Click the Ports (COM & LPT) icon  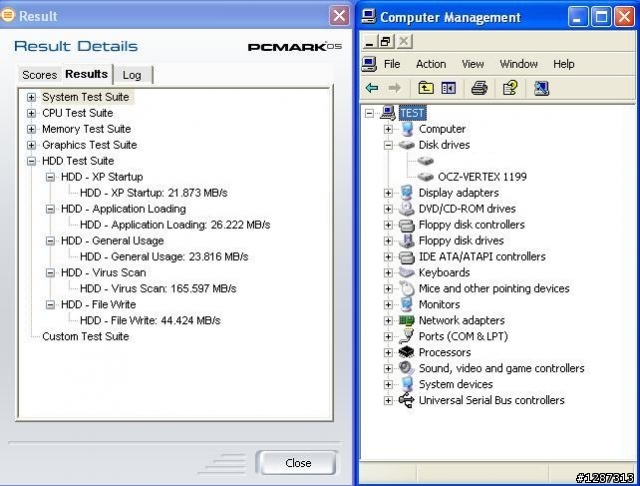point(407,336)
